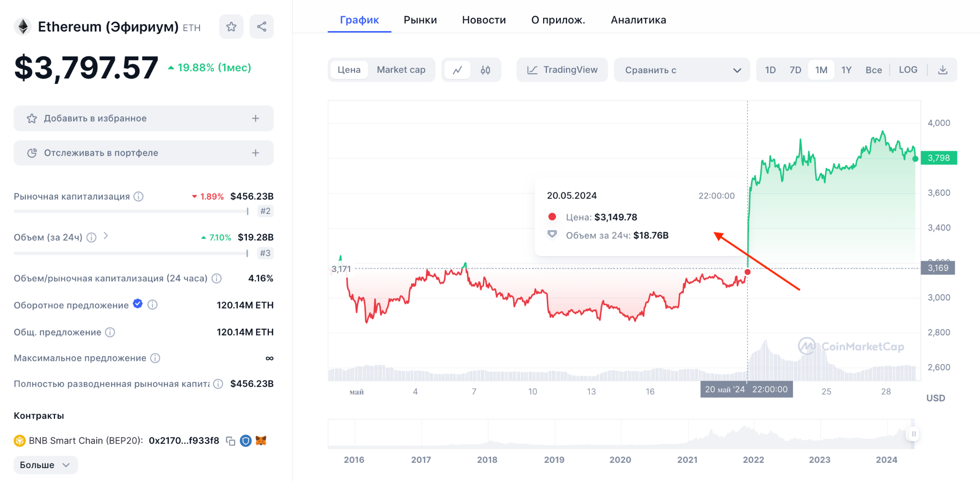This screenshot has width=980, height=481.
Task: Select the candlestick chart type icon
Action: pyautogui.click(x=485, y=70)
